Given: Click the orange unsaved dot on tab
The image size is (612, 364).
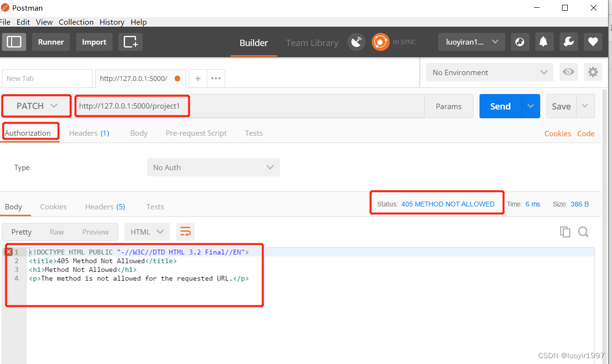Looking at the screenshot, I should 177,79.
